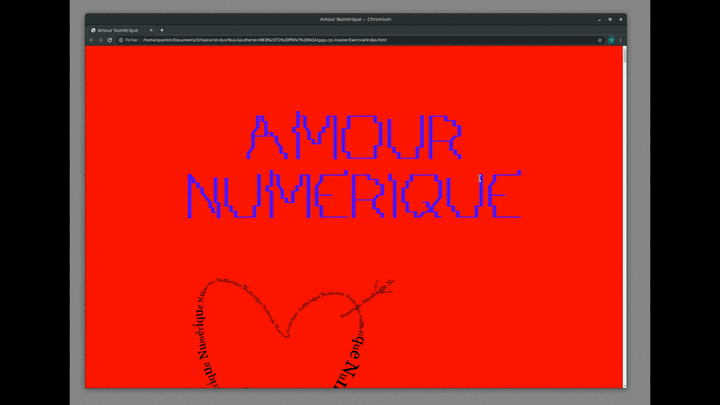Click the NUMÉRIQUE pixel heading text
This screenshot has height=405, width=720.
coord(353,195)
